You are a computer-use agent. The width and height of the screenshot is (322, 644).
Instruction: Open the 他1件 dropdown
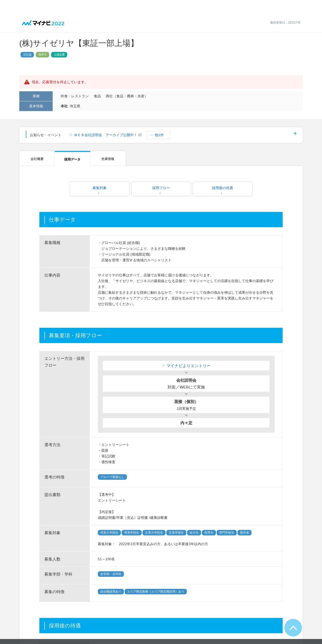tap(158, 135)
